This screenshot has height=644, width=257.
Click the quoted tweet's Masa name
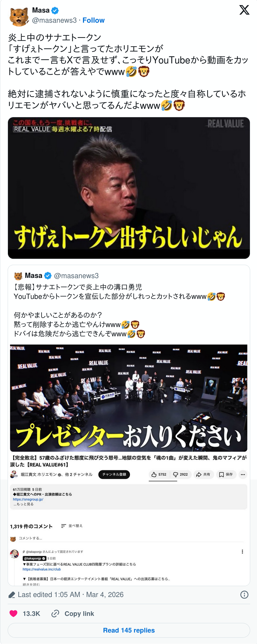click(x=34, y=276)
